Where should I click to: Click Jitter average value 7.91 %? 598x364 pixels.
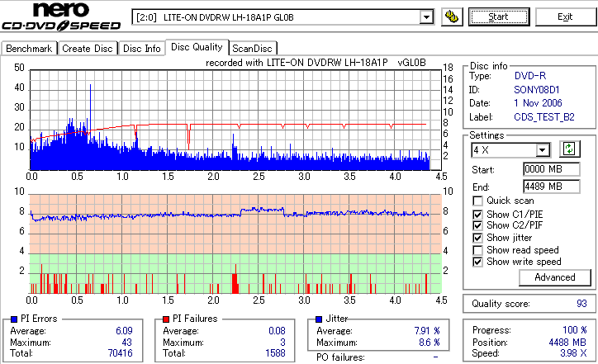(x=427, y=331)
